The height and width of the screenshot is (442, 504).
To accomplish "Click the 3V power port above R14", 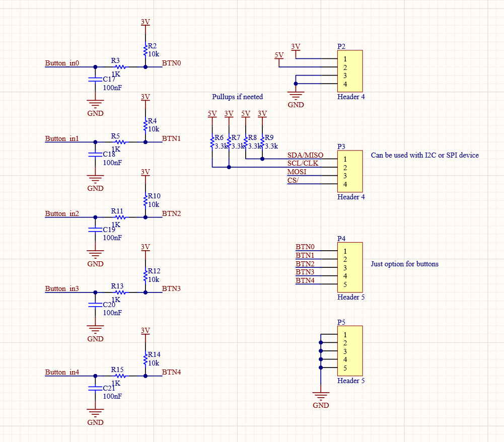I will (x=145, y=331).
